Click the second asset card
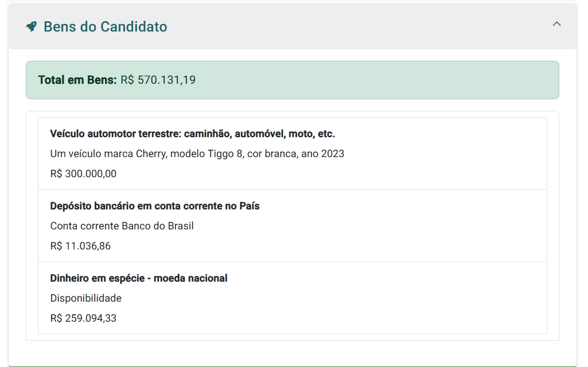 pyautogui.click(x=293, y=225)
